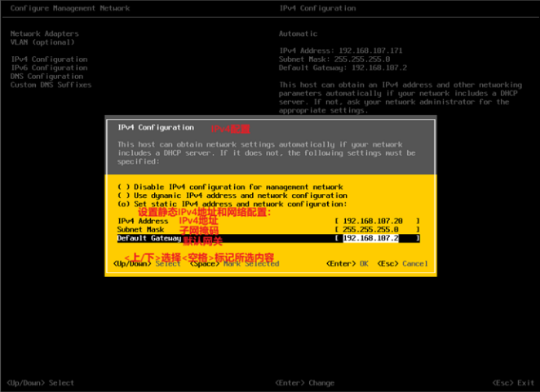Open Custom DNS Suffixes menu entry
540x392 pixels.
click(x=51, y=85)
